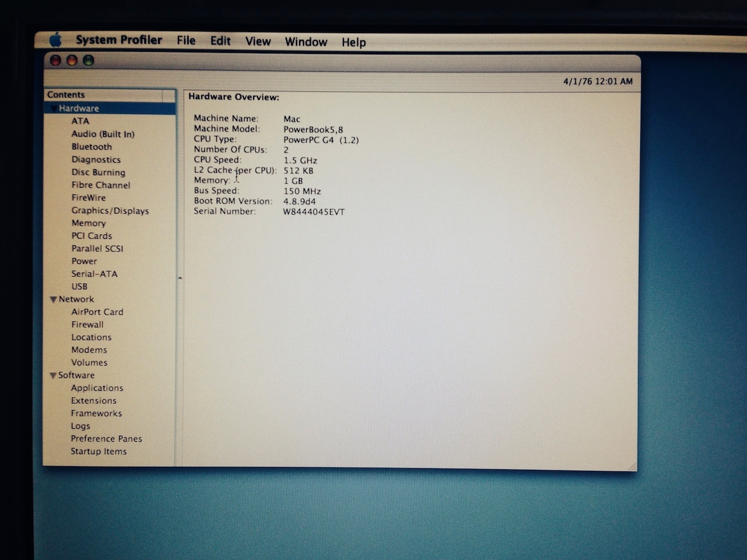Viewport: 747px width, 560px height.
Task: Select Disc Burning entry
Action: pos(98,172)
